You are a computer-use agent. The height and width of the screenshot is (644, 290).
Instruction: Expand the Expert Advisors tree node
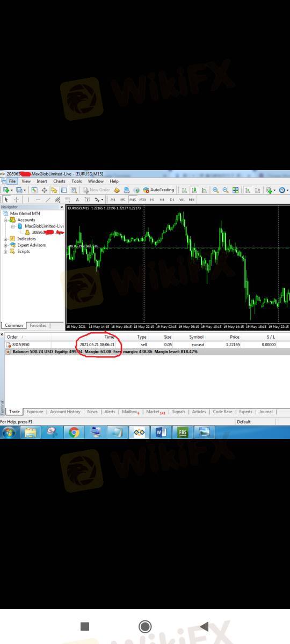point(6,245)
